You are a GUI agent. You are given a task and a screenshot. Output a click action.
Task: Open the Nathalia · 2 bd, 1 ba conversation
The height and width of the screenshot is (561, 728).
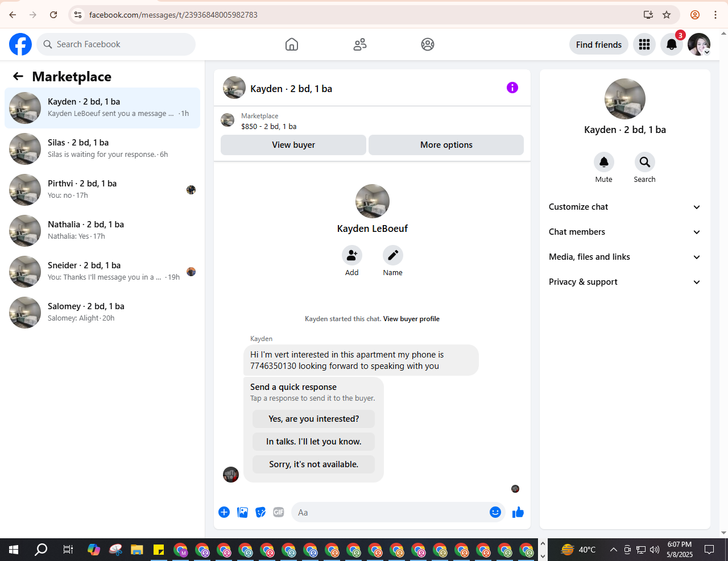coord(102,231)
